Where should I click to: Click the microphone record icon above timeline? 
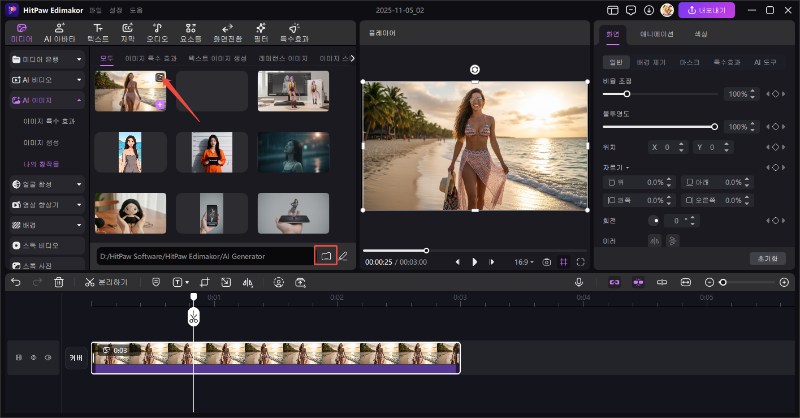tap(579, 283)
